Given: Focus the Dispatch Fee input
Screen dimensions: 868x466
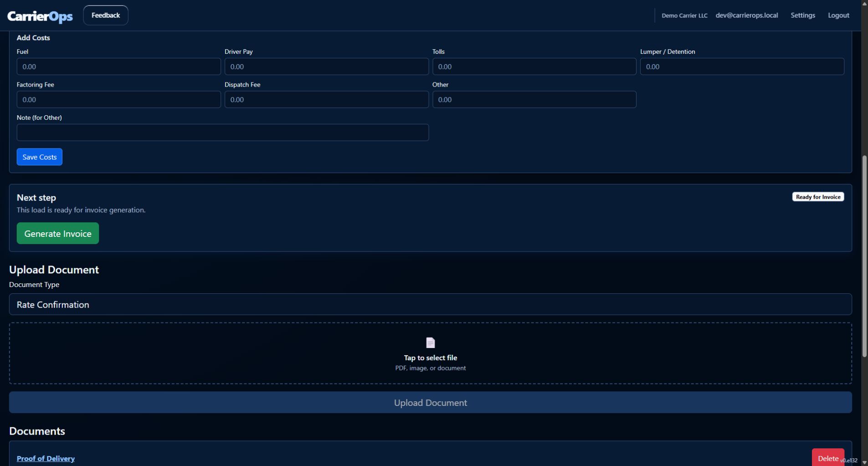Looking at the screenshot, I should click(x=326, y=99).
